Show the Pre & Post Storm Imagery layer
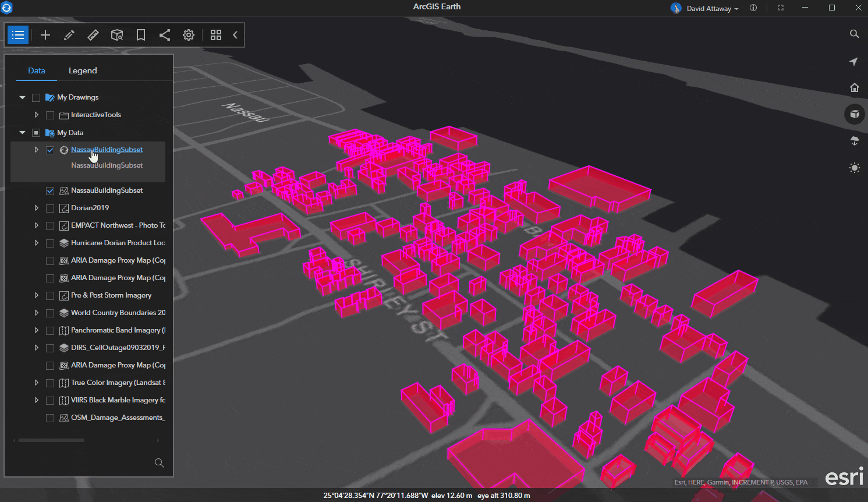Image resolution: width=868 pixels, height=502 pixels. (50, 296)
